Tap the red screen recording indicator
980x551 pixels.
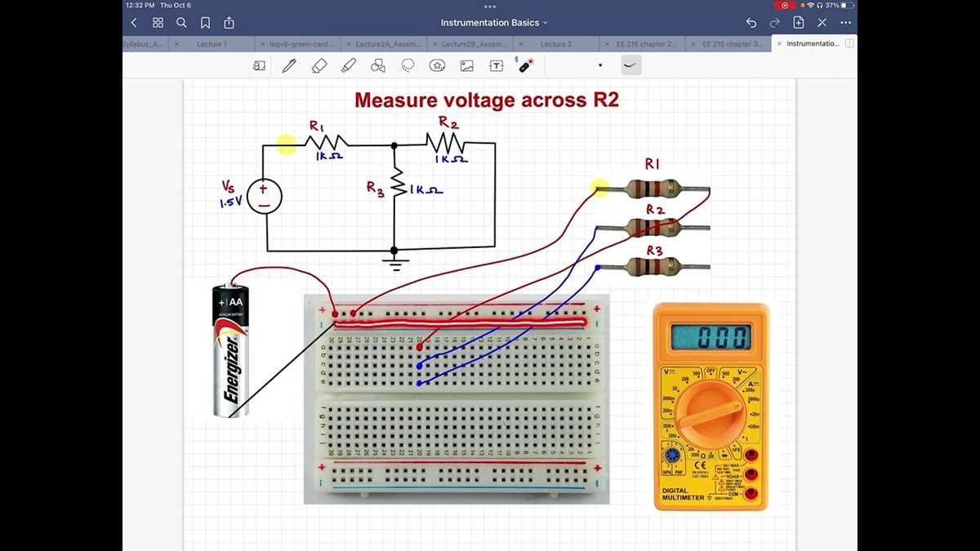[x=784, y=5]
